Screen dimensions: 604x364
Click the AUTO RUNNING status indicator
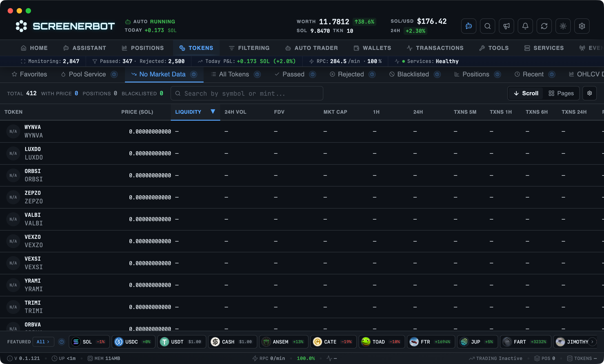coord(150,22)
